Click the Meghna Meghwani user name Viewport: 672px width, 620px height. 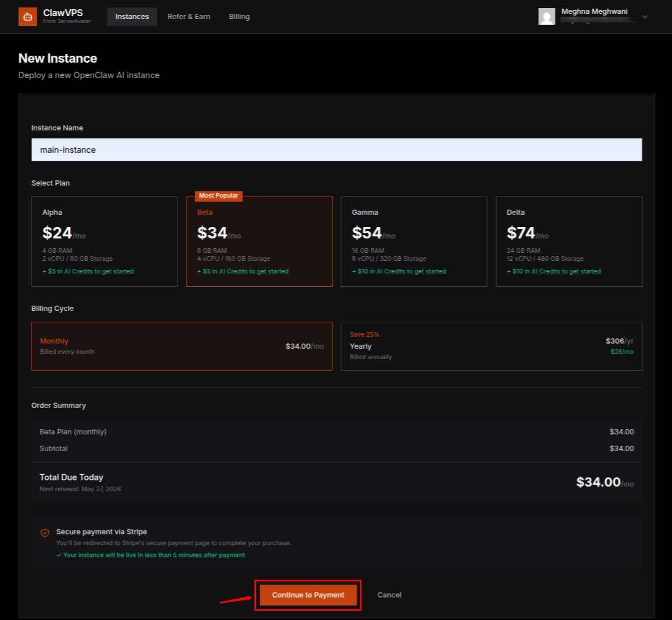tap(594, 11)
